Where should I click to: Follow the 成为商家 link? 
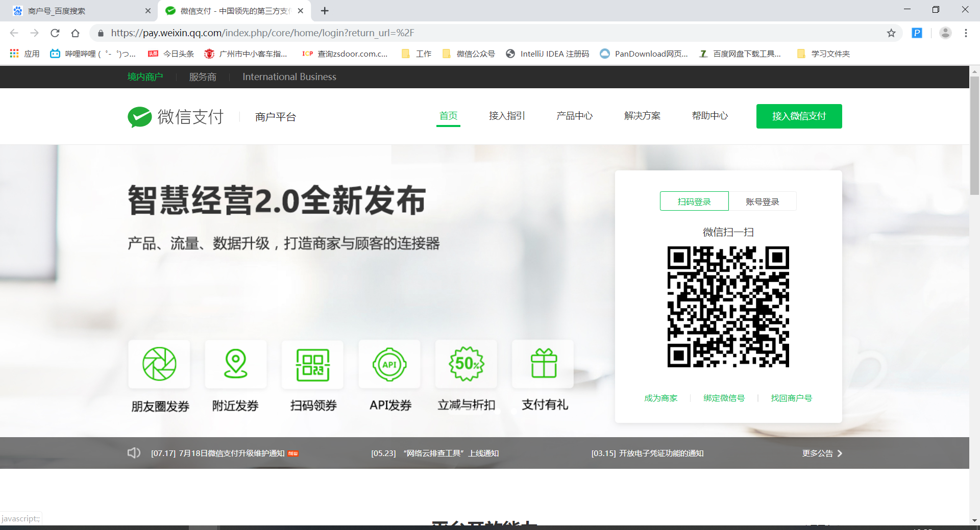click(x=661, y=398)
